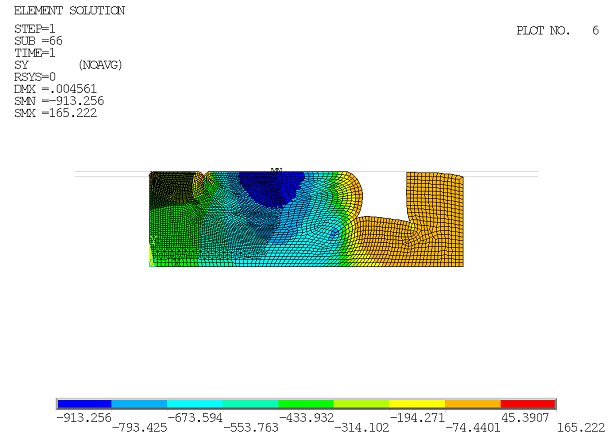Click the legend value 45.3907
Screen dimensions: 615x443
[525, 418]
